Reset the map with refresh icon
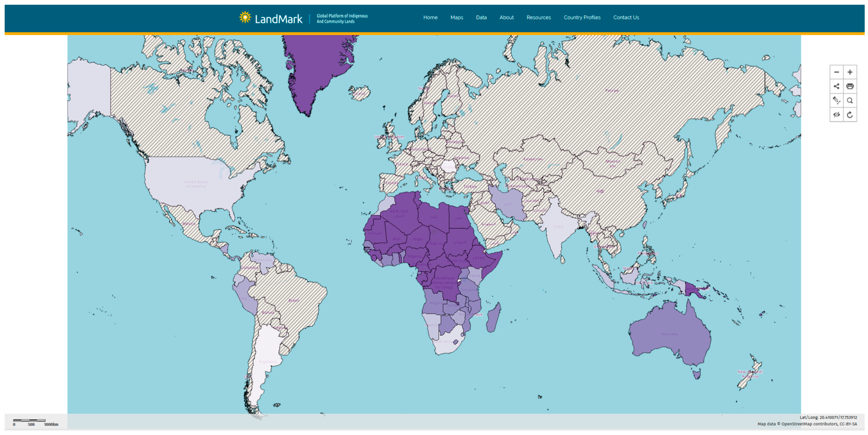Viewport: 868px width, 435px height. pos(850,114)
